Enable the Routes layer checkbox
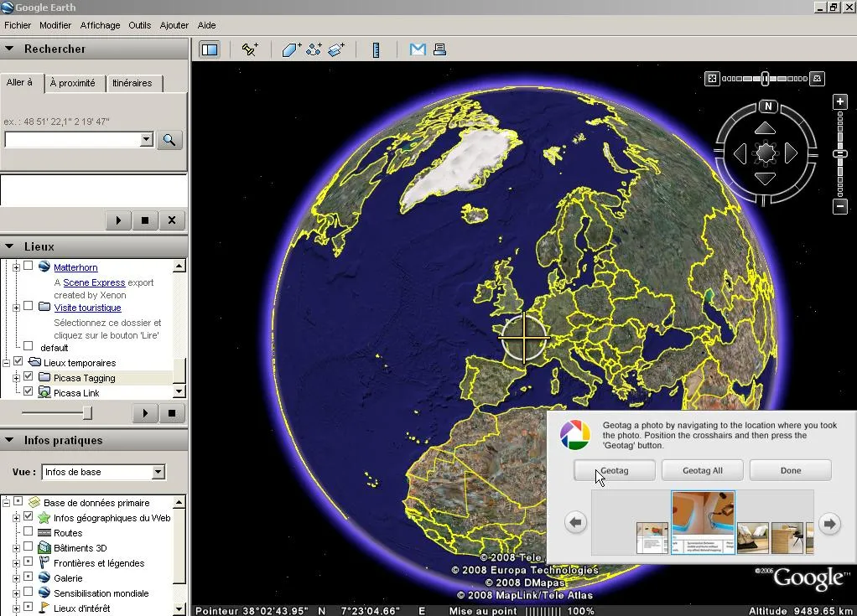 29,531
